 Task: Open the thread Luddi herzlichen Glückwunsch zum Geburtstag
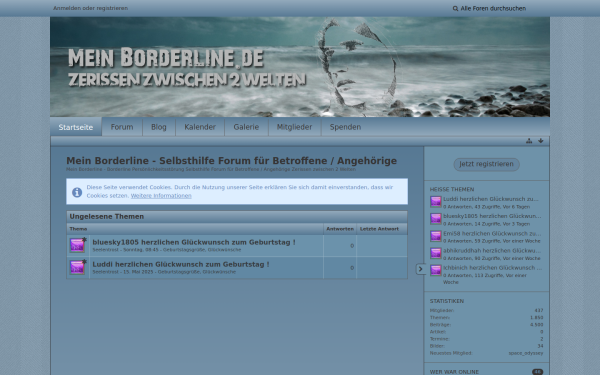coord(181,264)
